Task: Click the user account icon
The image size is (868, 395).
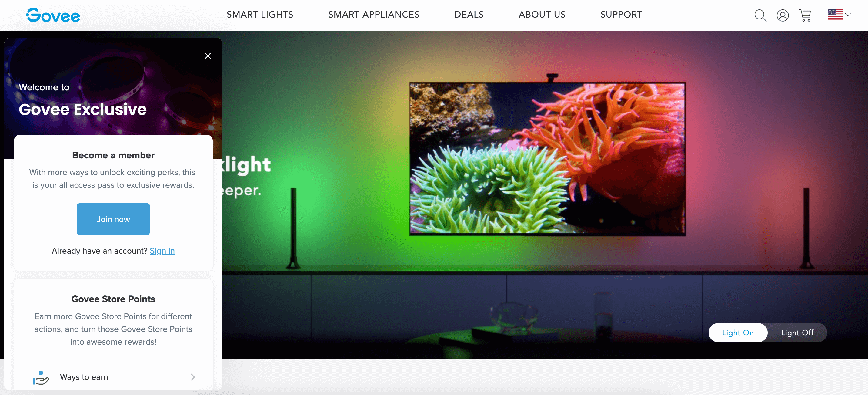Action: pos(782,15)
